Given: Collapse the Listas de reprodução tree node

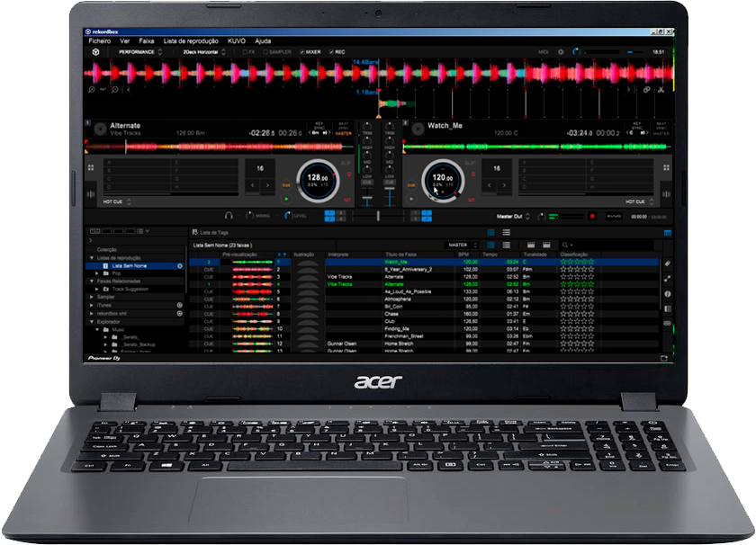Looking at the screenshot, I should 92,258.
